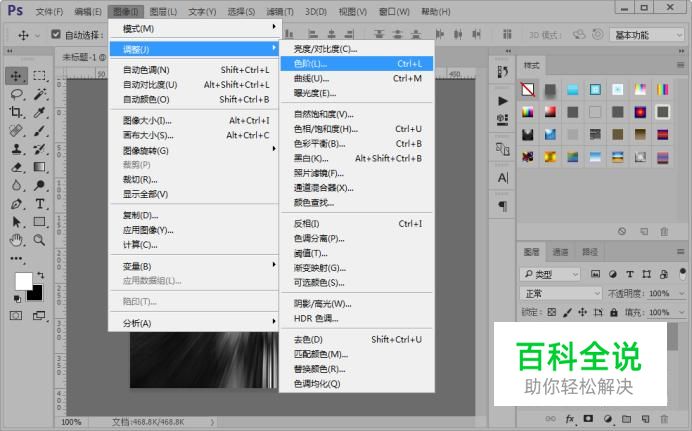
Task: Select the Zoom tool
Action: click(x=40, y=240)
